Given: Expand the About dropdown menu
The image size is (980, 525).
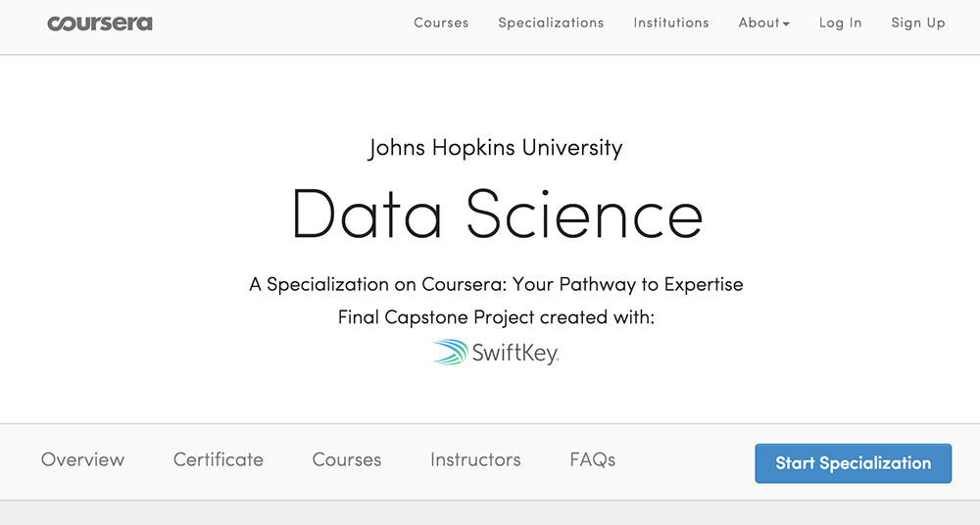Looking at the screenshot, I should tap(759, 23).
